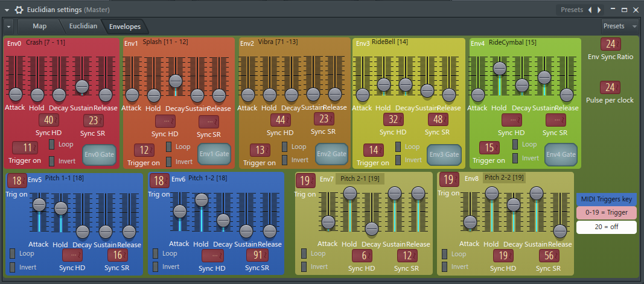Click the Env4 Gate button
Image resolution: width=644 pixels, height=284 pixels.
[561, 154]
